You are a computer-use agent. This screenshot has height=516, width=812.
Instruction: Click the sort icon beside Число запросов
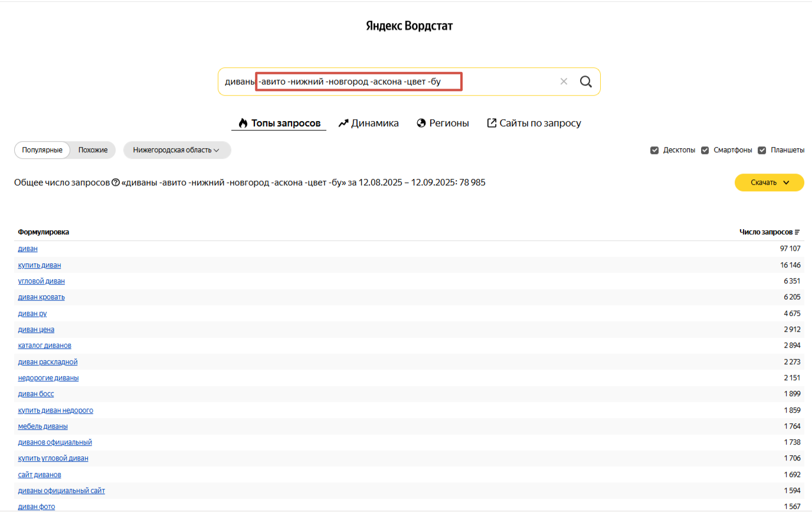[x=797, y=232]
